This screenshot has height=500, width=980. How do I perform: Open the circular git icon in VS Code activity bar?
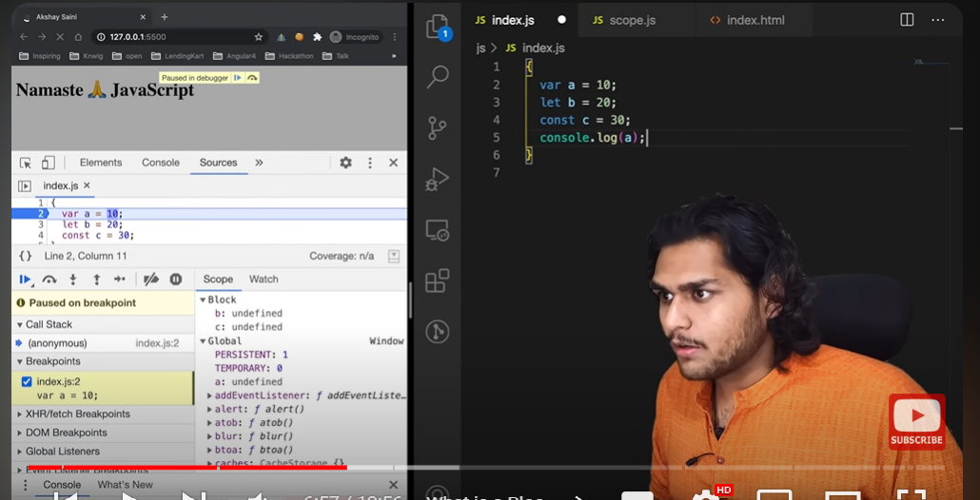click(438, 332)
